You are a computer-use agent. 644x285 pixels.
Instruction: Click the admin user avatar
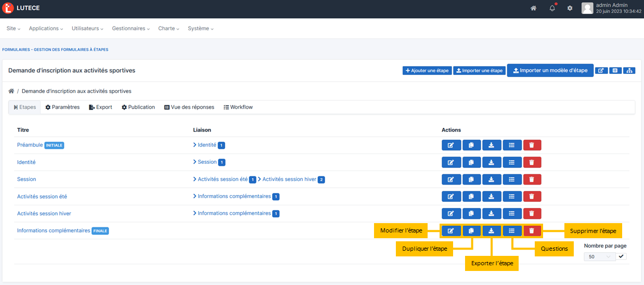click(x=587, y=8)
